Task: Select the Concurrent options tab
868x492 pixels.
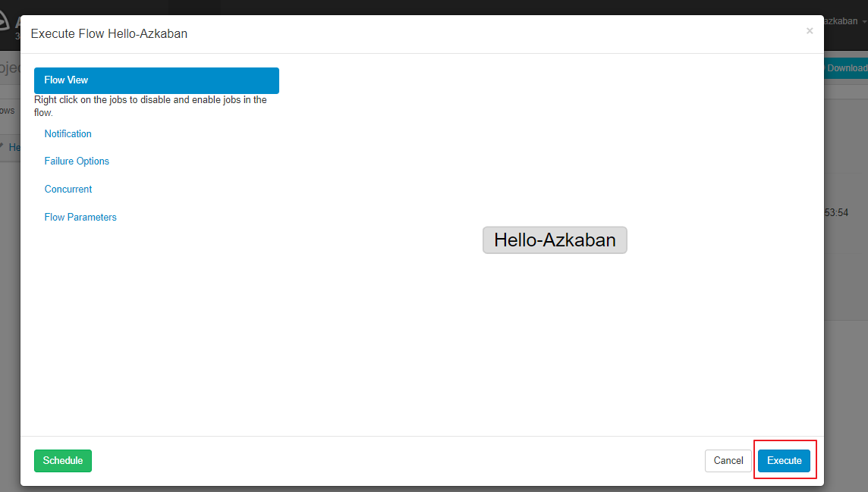Action: pyautogui.click(x=68, y=190)
